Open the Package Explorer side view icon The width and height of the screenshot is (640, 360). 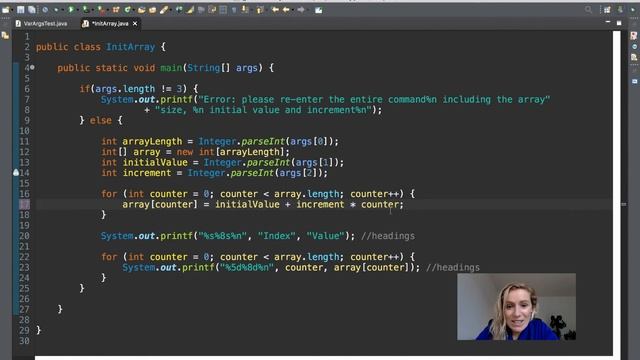[x=5, y=36]
